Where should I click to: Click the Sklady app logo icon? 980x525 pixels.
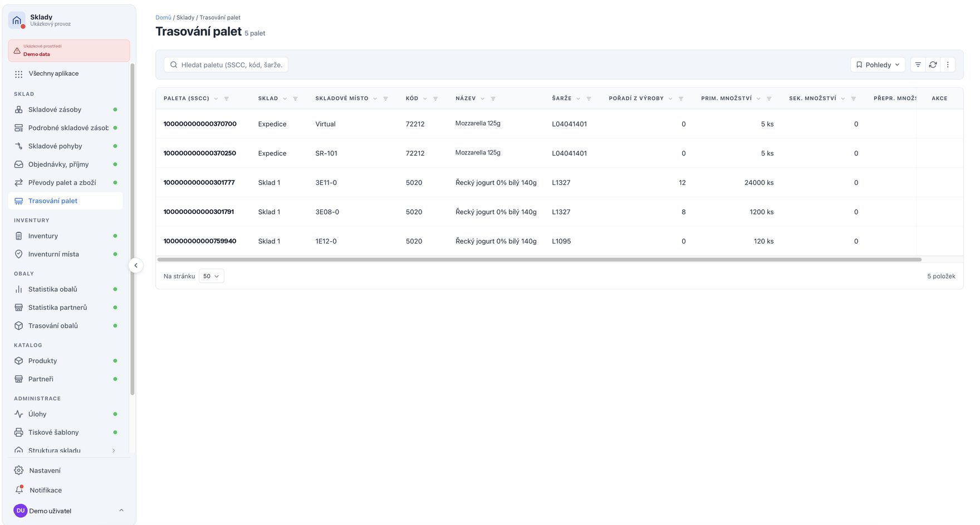tap(17, 20)
